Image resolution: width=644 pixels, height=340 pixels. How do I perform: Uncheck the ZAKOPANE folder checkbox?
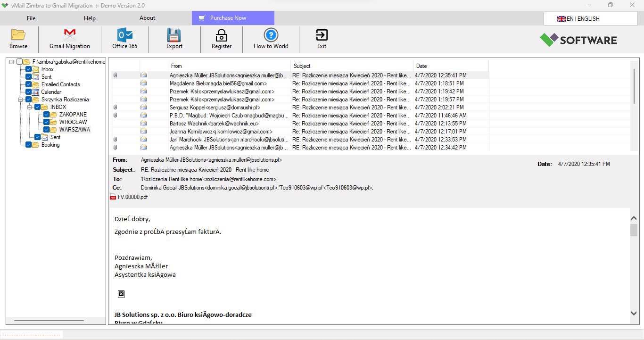[x=47, y=115]
